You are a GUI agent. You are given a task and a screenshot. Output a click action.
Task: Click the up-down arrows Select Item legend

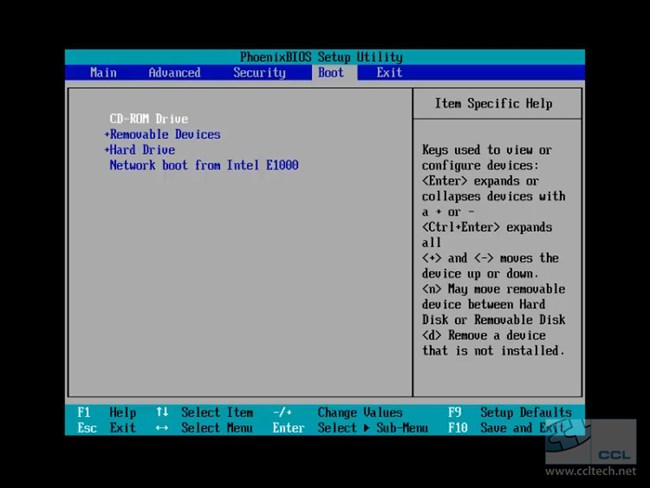[204, 413]
